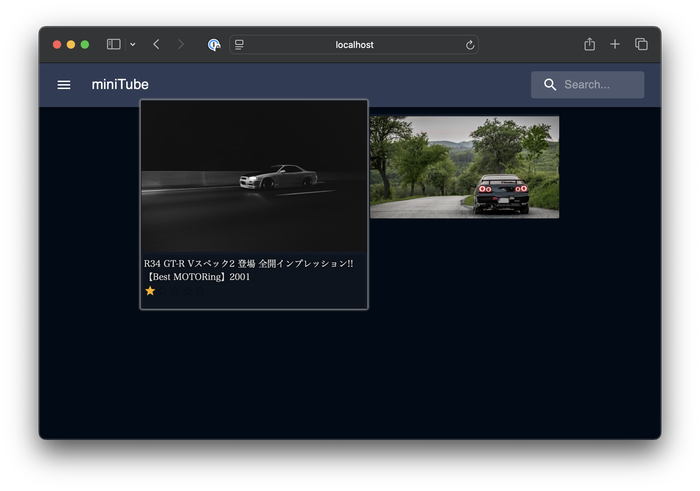Open the hamburger navigation menu
This screenshot has width=700, height=491.
[64, 85]
